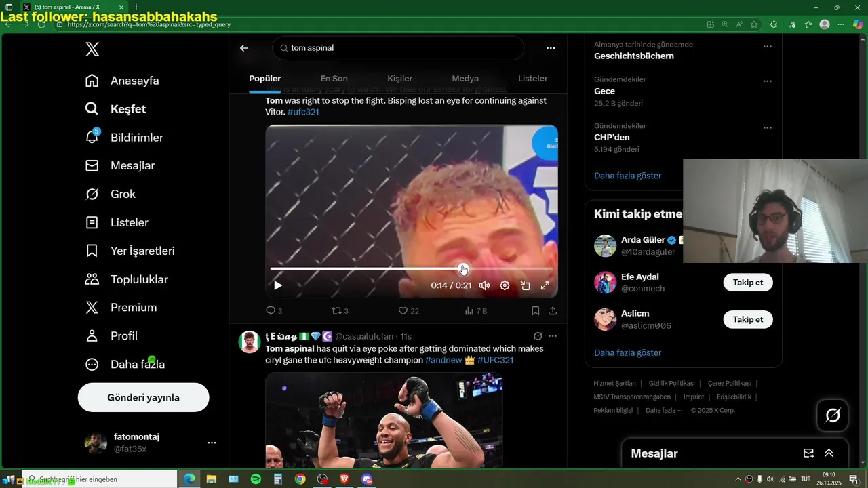Share the video post

pyautogui.click(x=553, y=311)
